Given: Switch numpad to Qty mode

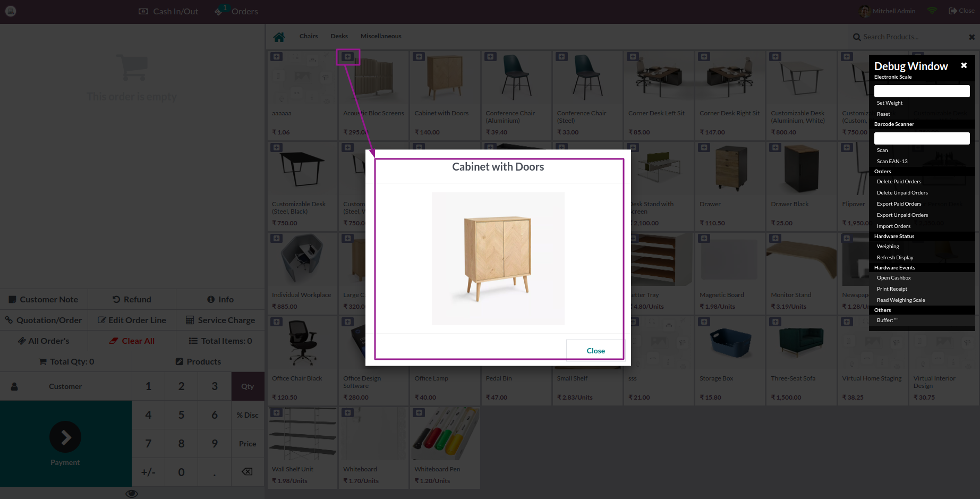Looking at the screenshot, I should 247,386.
